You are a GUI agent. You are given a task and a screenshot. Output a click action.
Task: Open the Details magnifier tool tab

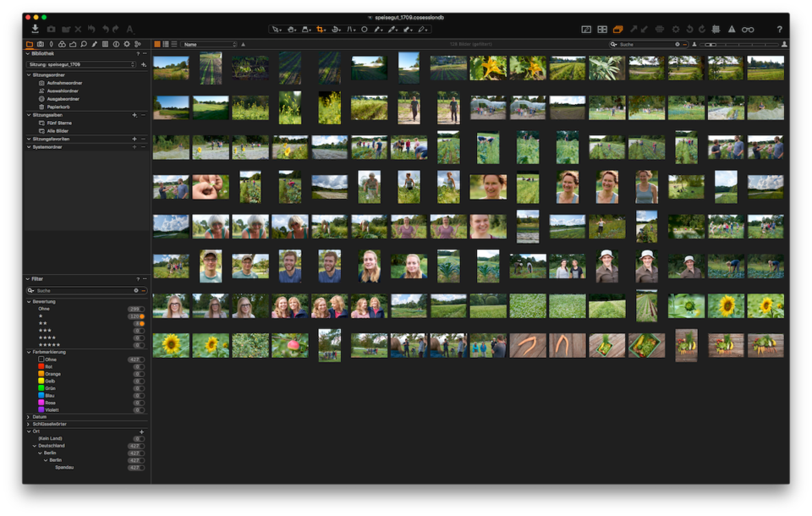click(x=84, y=45)
